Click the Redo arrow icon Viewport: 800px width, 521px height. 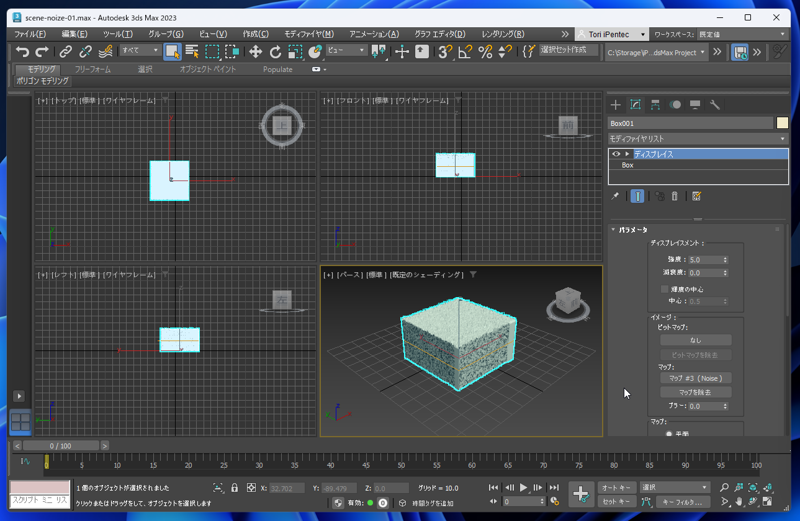[x=42, y=52]
